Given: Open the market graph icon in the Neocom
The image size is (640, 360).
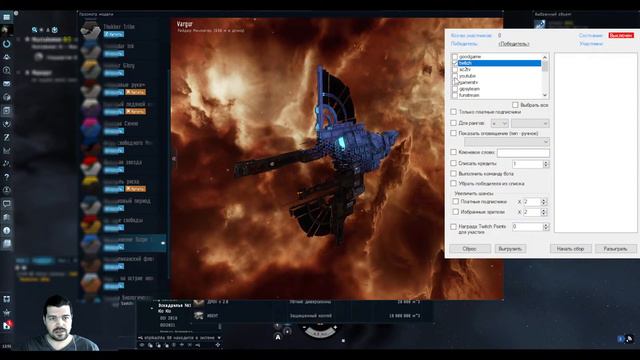Looking at the screenshot, I should click(x=7, y=151).
